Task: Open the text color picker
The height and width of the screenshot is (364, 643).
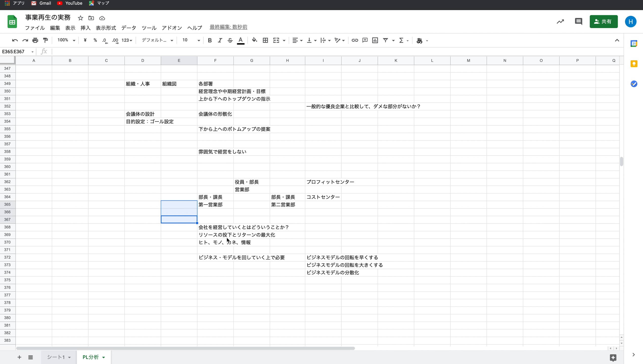Action: 240,40
